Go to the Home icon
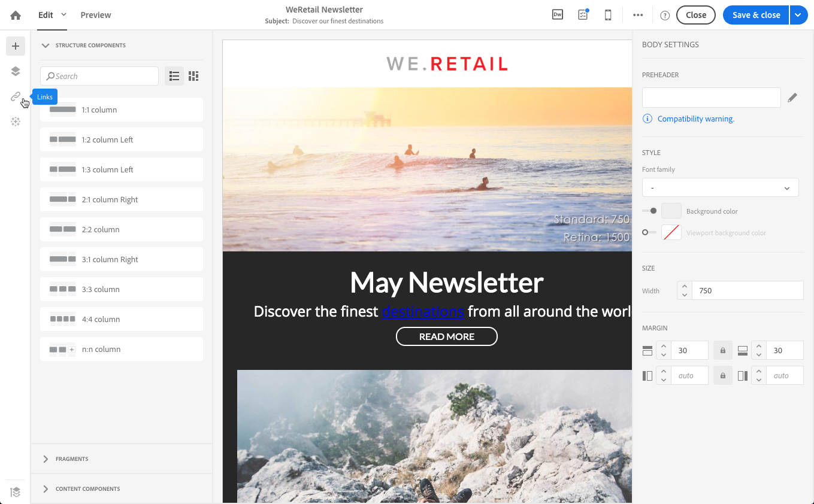Screen dimensions: 814x504 16,15
